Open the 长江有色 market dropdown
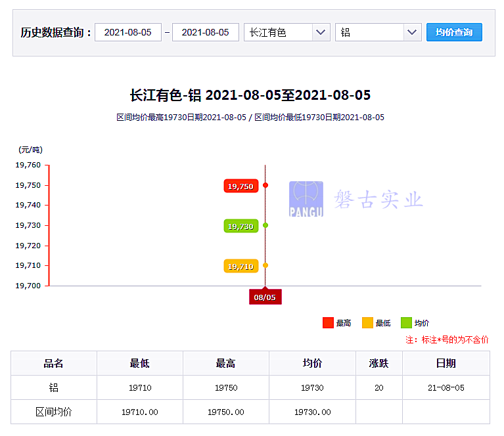The height and width of the screenshot is (436, 504). (x=286, y=32)
